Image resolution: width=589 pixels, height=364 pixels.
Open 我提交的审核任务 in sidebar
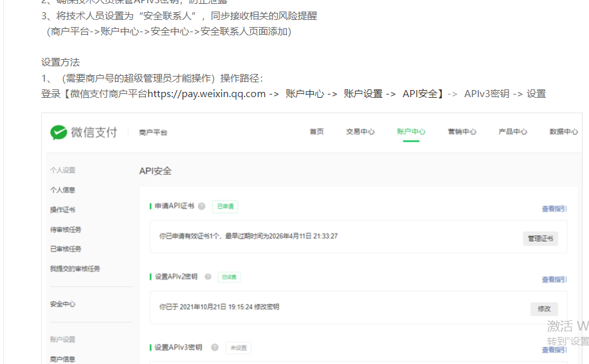(75, 269)
